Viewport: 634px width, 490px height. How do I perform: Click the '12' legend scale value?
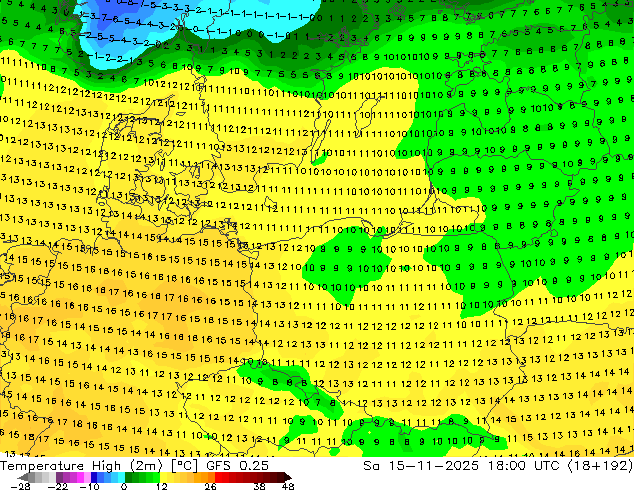tap(162, 486)
